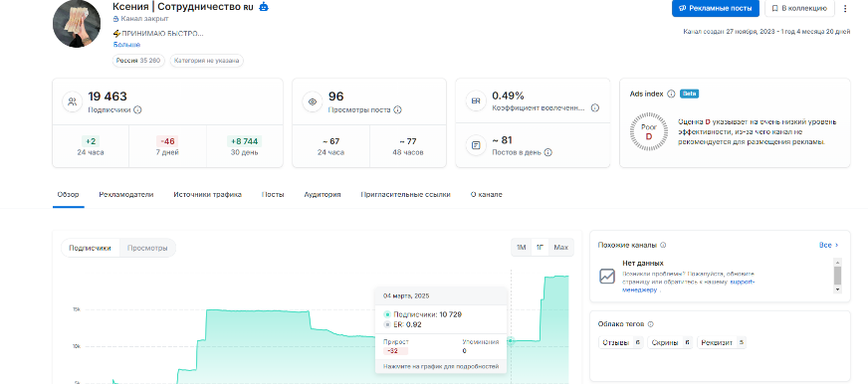This screenshot has height=384, width=868.
Task: Click the Скрины tag
Action: pyautogui.click(x=670, y=343)
